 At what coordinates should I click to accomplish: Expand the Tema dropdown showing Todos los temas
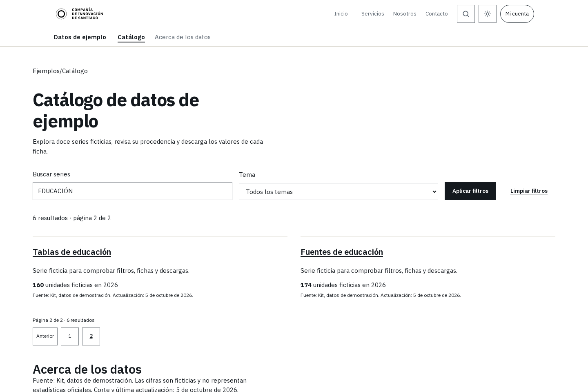click(339, 192)
